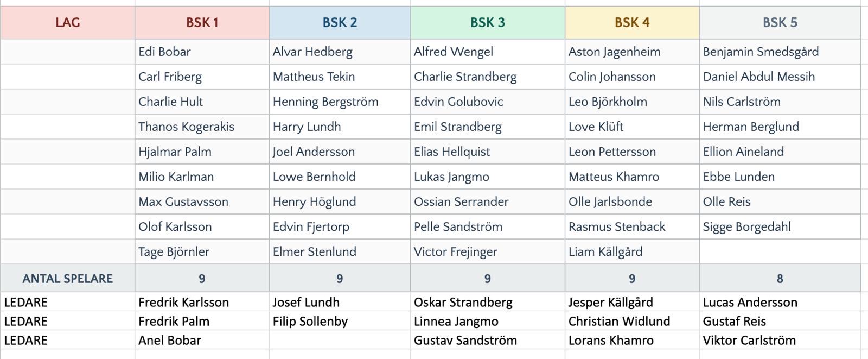Select the BSK 2 header cell
This screenshot has height=359, width=868.
point(340,23)
